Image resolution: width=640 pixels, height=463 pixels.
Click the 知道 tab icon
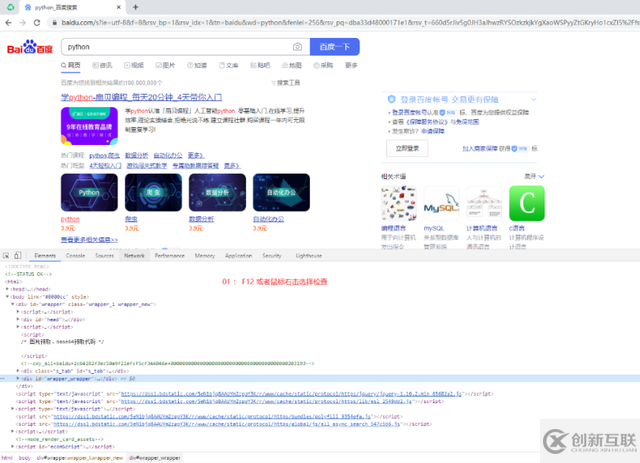190,65
